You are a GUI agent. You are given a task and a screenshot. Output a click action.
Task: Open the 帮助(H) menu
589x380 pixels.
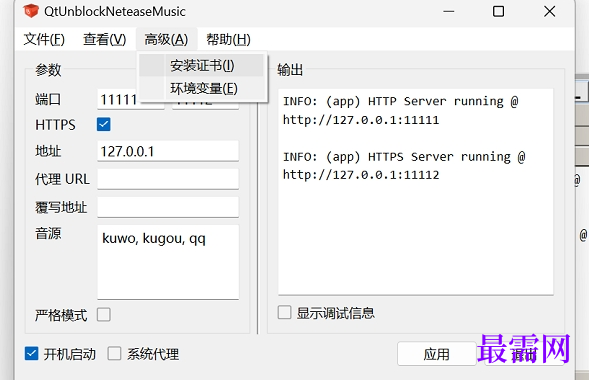coord(228,39)
